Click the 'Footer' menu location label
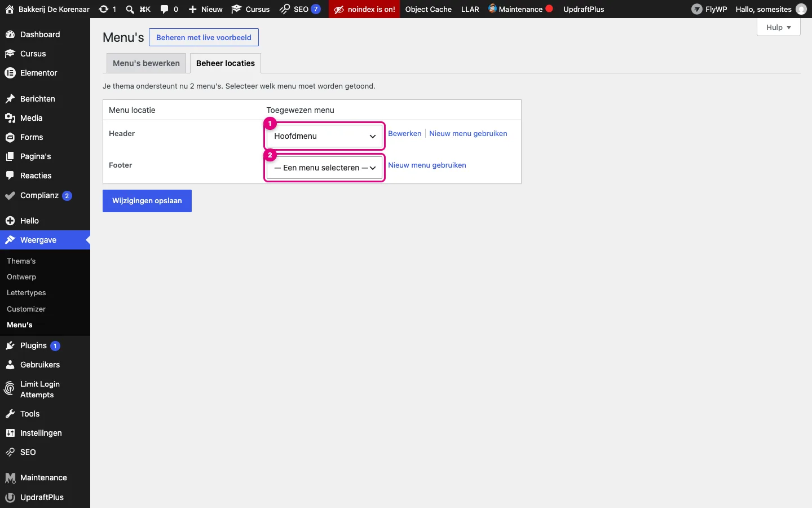Image resolution: width=812 pixels, height=508 pixels. 121,165
